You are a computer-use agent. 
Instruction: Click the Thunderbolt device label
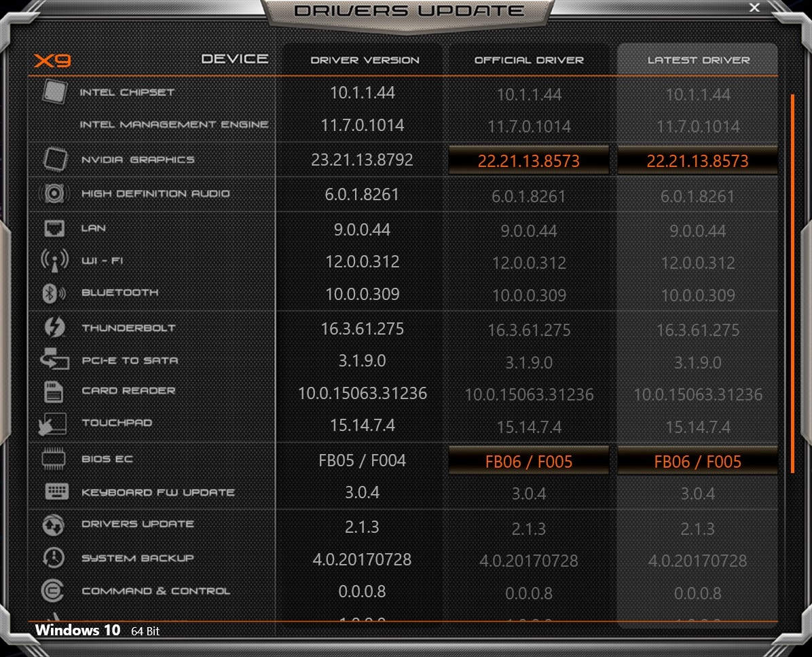[x=128, y=328]
